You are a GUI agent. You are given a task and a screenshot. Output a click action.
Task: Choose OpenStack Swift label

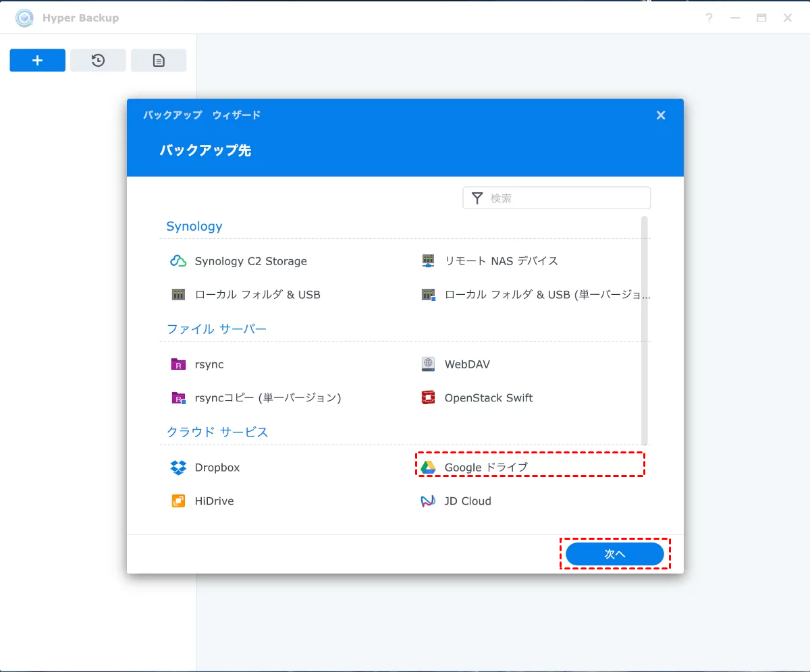pyautogui.click(x=489, y=398)
